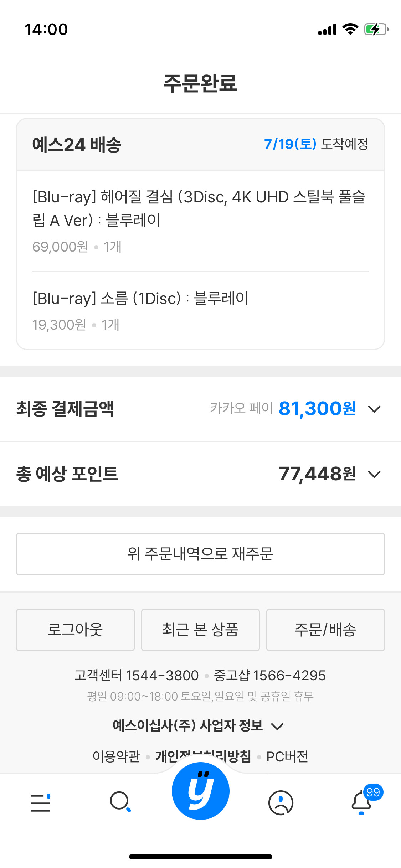Tap the 로그아웃 button
401x868 pixels.
[x=75, y=630]
